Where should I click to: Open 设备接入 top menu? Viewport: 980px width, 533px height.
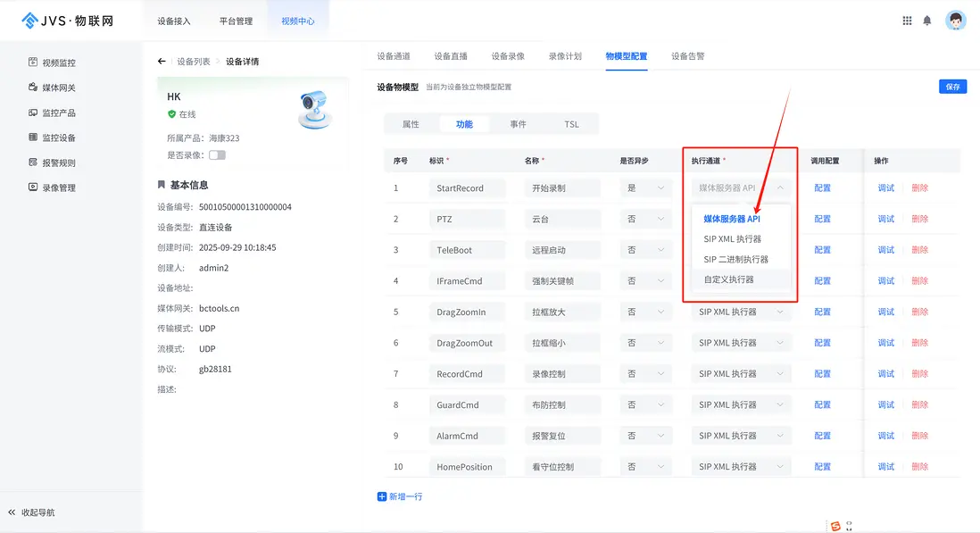(x=174, y=21)
